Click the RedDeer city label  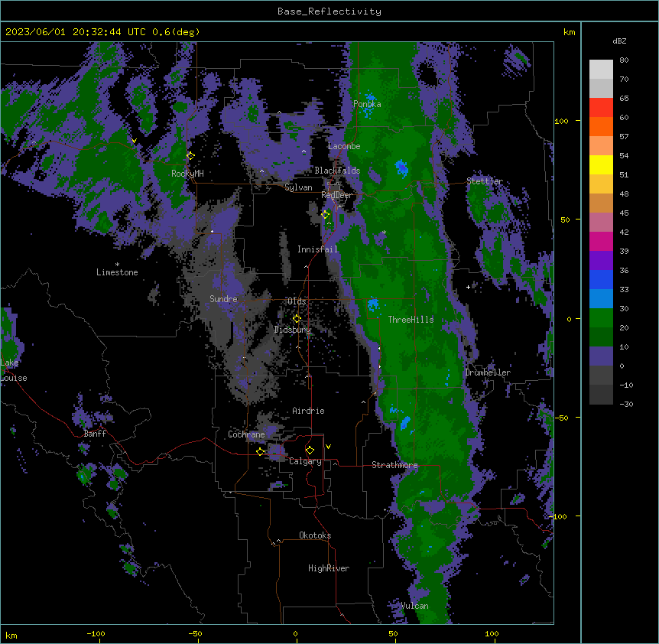click(336, 195)
